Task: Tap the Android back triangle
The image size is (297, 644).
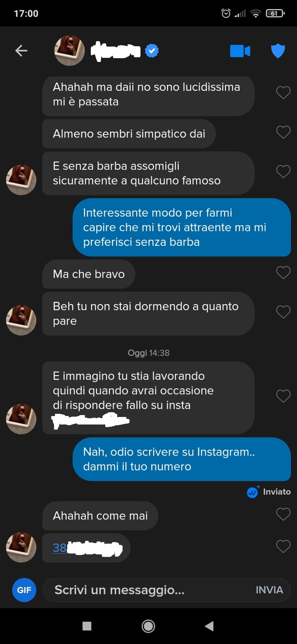Action: pos(209,626)
